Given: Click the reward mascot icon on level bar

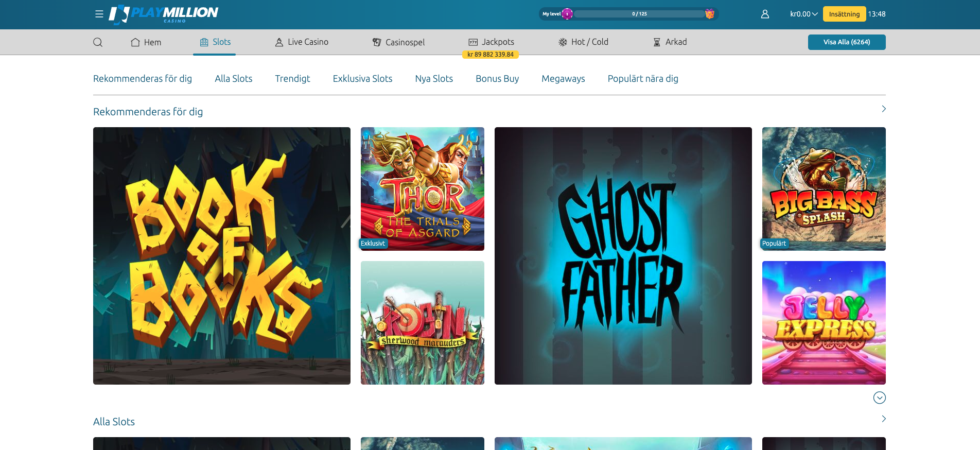Looking at the screenshot, I should [x=710, y=14].
